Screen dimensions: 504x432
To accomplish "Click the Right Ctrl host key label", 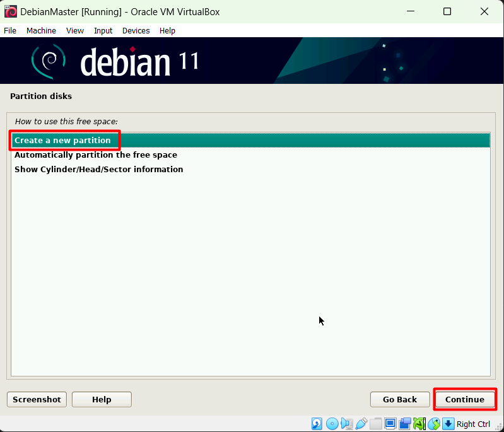I will (473, 424).
